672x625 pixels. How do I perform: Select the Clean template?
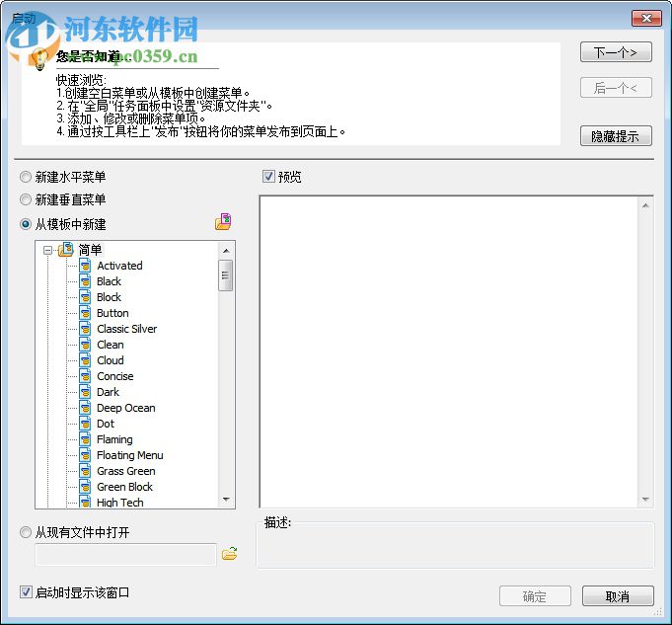[x=111, y=345]
